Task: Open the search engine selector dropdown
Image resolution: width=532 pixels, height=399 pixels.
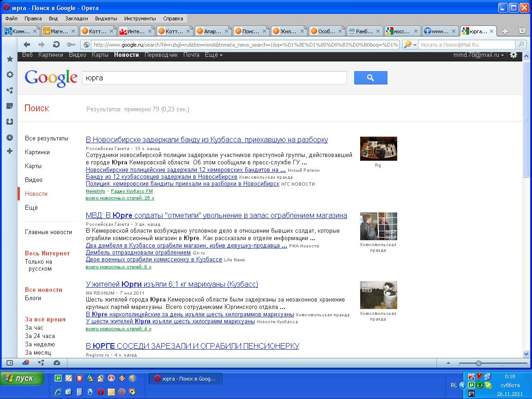Action: click(x=410, y=45)
